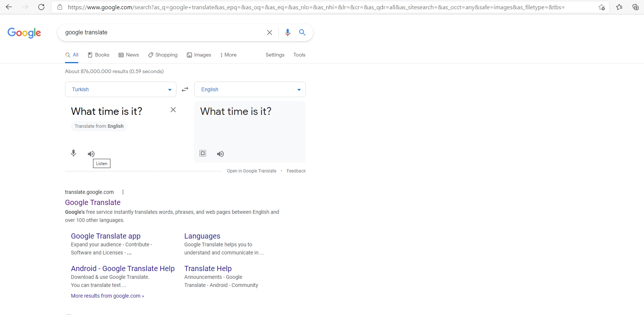Refresh the page in the browser
The width and height of the screenshot is (644, 315).
pyautogui.click(x=41, y=7)
